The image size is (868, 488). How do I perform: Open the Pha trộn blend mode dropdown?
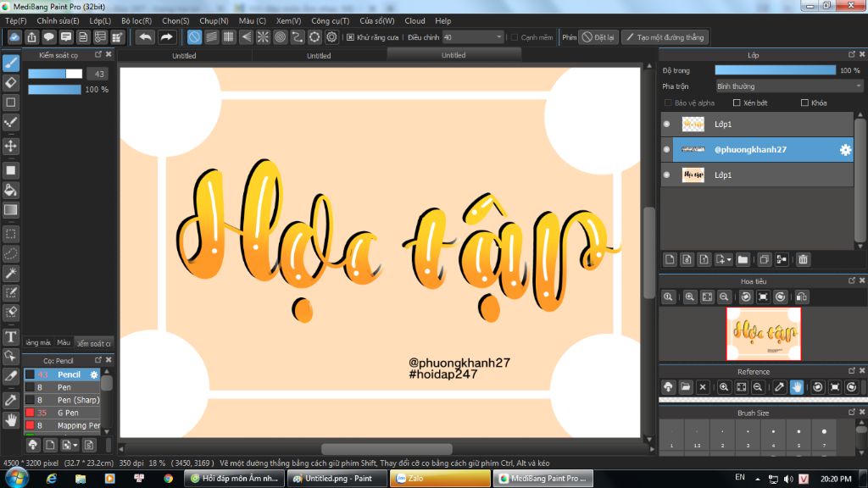pos(789,86)
